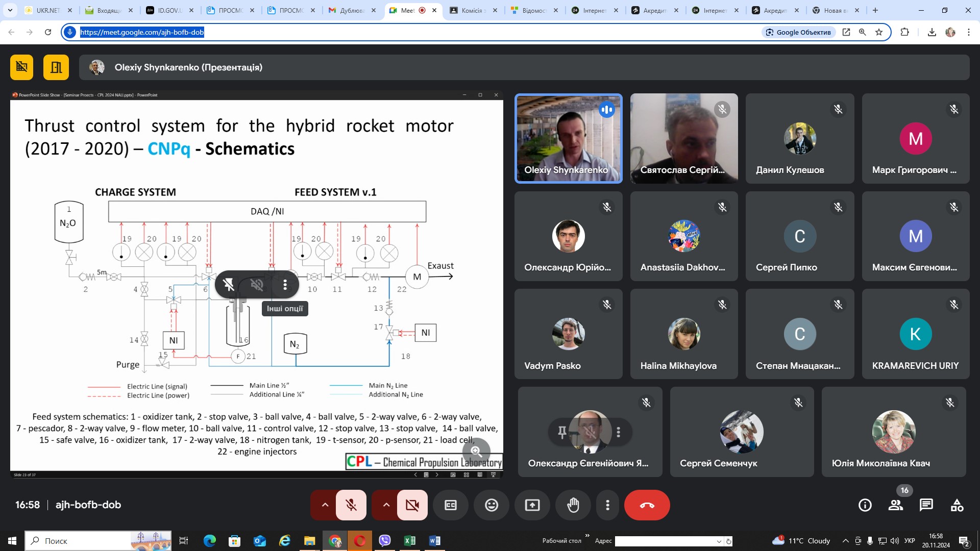
Task: Show the participants list
Action: [x=895, y=505]
